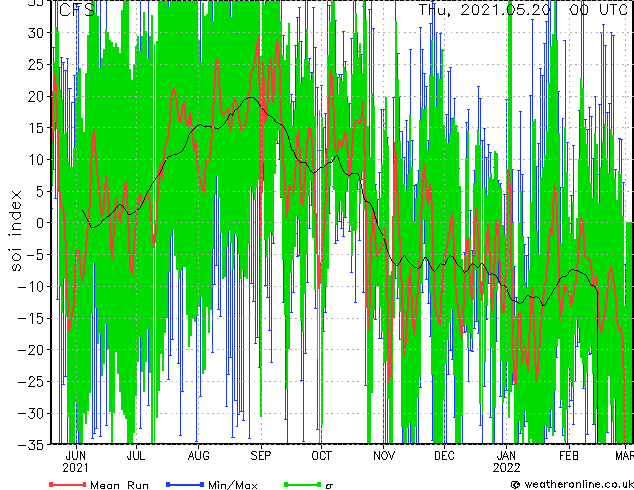Click the CFS model label
This screenshot has height=490, width=634.
pos(77,10)
